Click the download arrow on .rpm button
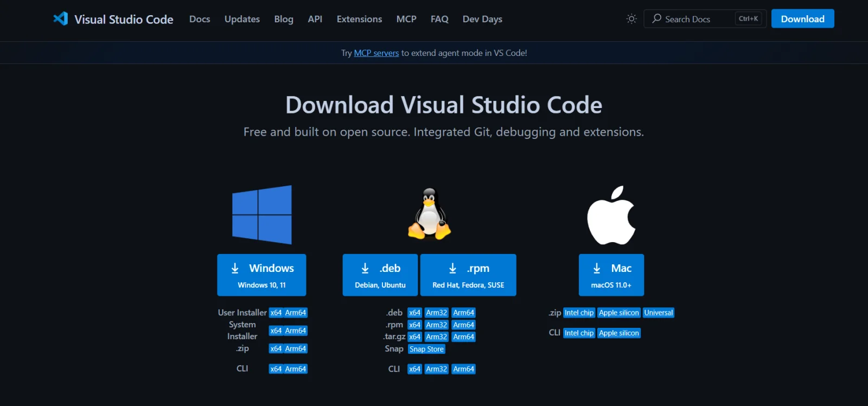Viewport: 868px width, 406px height. (452, 268)
